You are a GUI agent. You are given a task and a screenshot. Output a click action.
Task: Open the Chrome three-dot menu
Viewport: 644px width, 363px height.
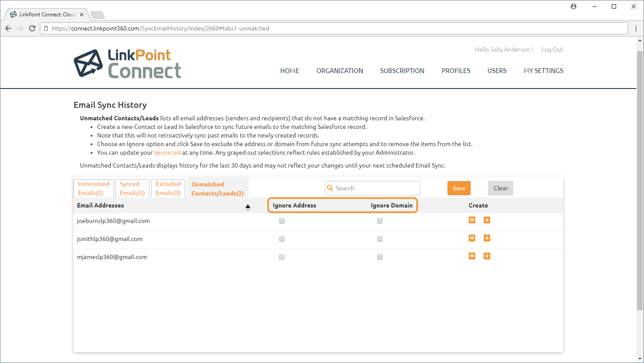636,28
